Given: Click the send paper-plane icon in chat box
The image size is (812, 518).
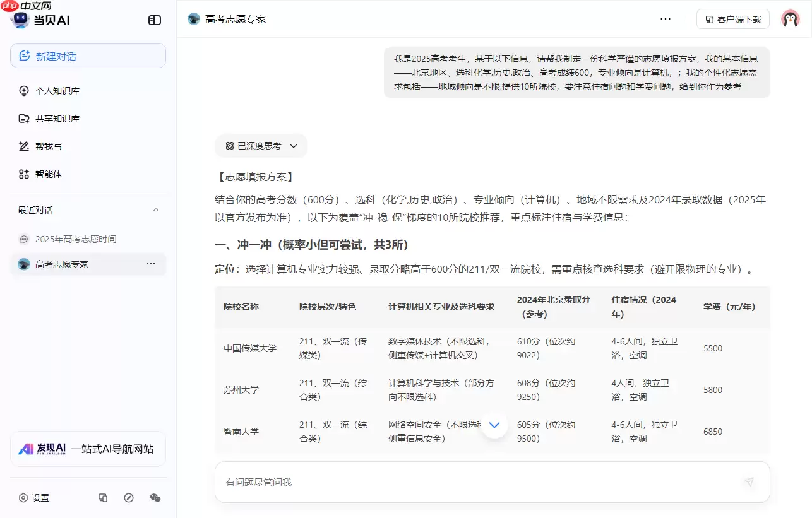Looking at the screenshot, I should pos(749,481).
